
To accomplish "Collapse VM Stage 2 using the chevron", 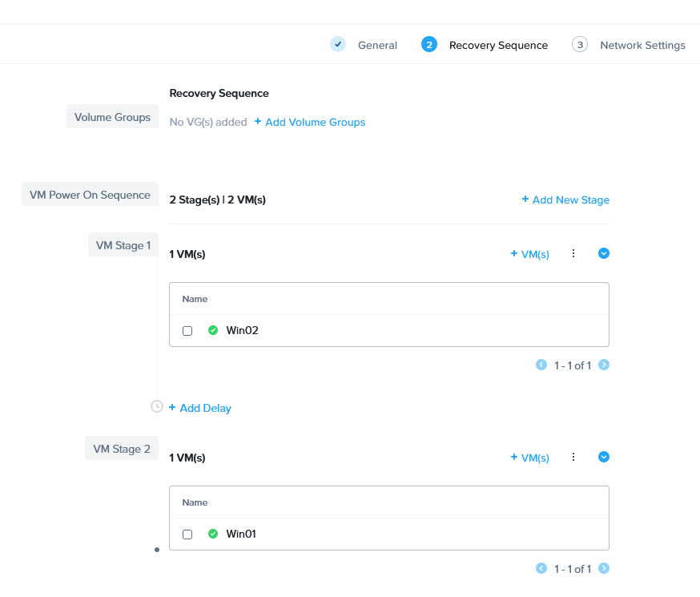I will [x=604, y=457].
